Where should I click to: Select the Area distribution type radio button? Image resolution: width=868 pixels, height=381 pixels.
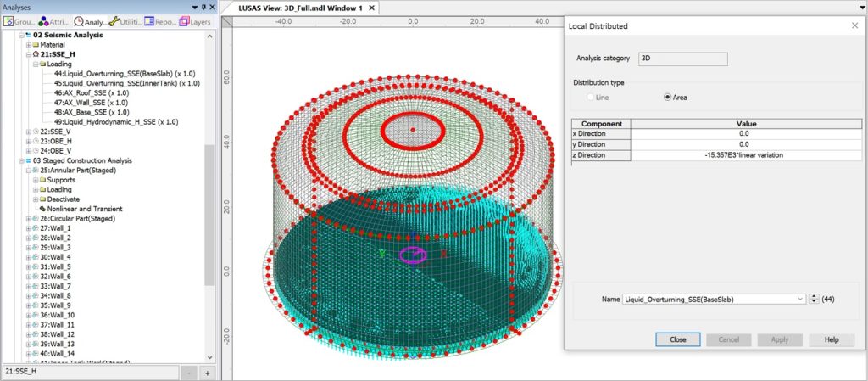(668, 98)
